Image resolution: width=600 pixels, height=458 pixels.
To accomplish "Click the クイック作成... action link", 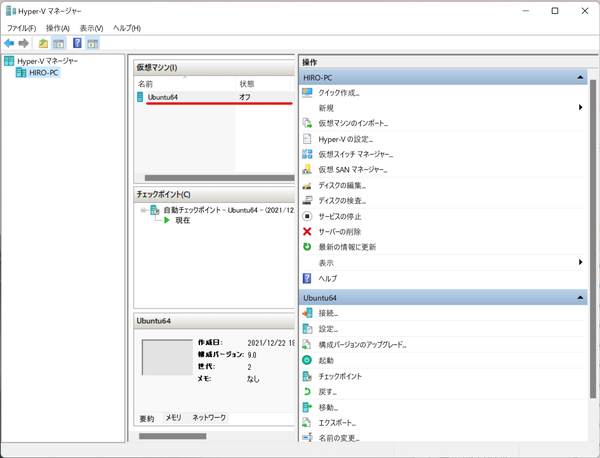I will [339, 93].
